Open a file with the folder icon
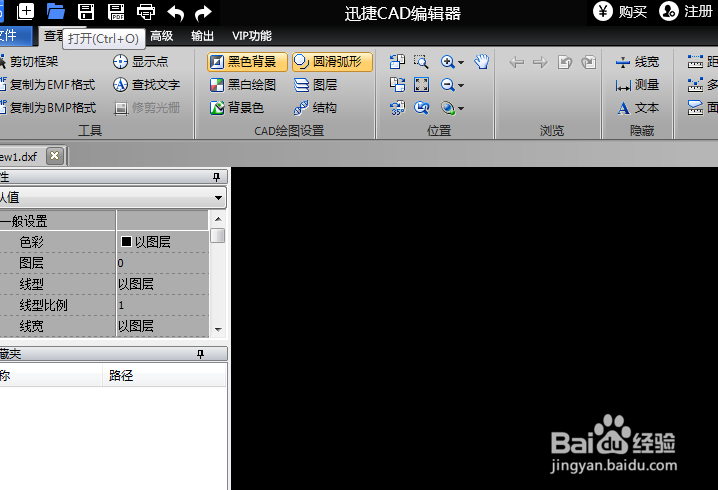 pos(55,11)
